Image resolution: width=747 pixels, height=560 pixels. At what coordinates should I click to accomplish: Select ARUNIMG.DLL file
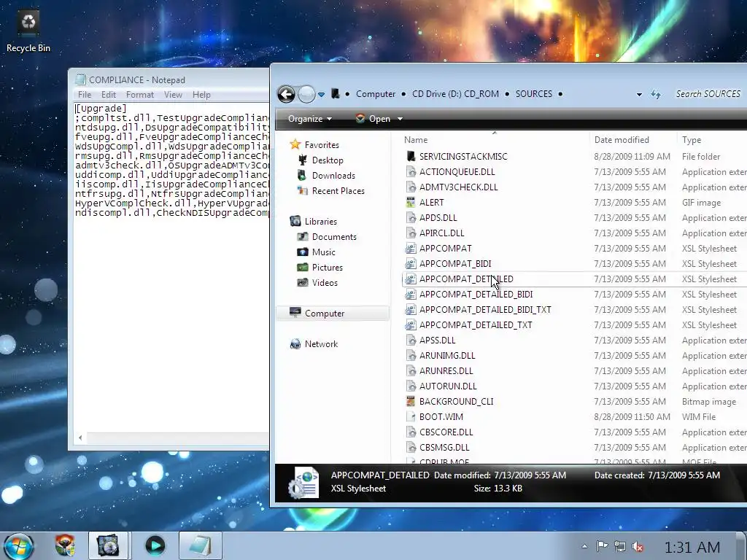(x=447, y=355)
